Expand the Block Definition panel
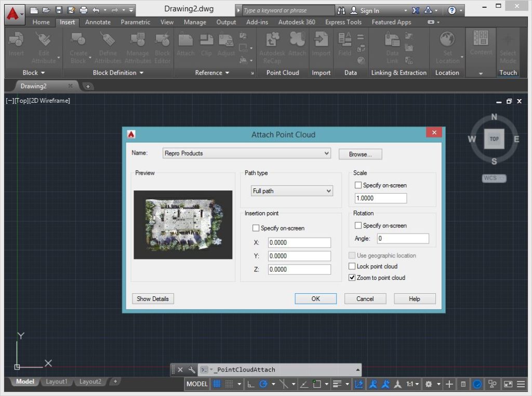Screen dimensions: 532x396 click(118, 73)
